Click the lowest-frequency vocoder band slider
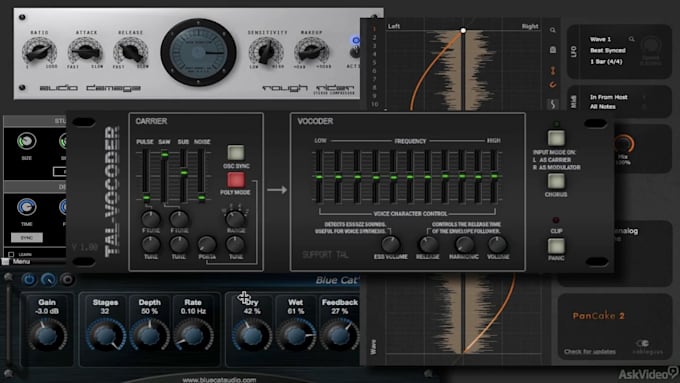Screen dimensions: 680x383 (x=319, y=177)
